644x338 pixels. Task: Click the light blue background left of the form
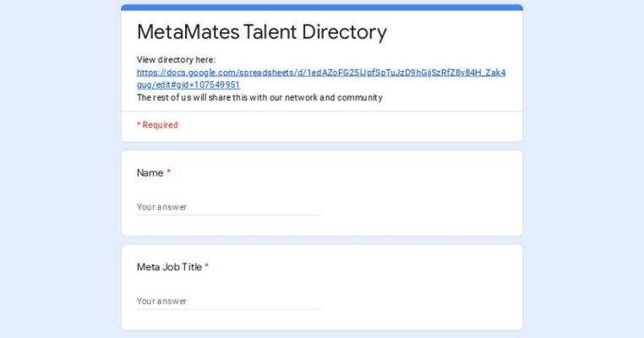pyautogui.click(x=59, y=169)
